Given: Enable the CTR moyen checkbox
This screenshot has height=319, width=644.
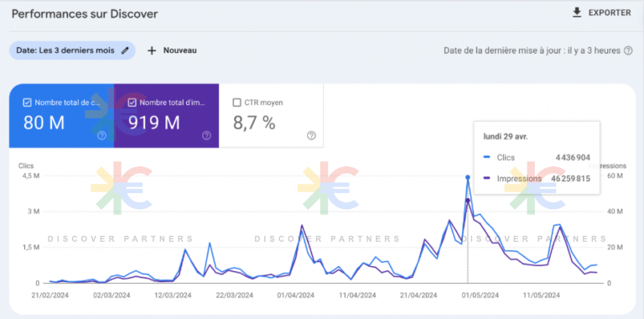Looking at the screenshot, I should pyautogui.click(x=236, y=102).
